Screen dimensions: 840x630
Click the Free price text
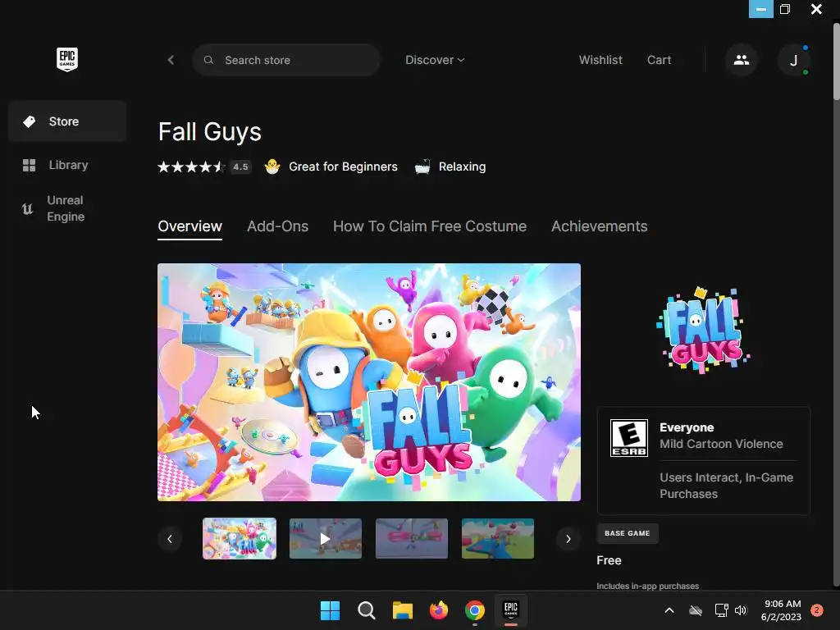point(609,560)
